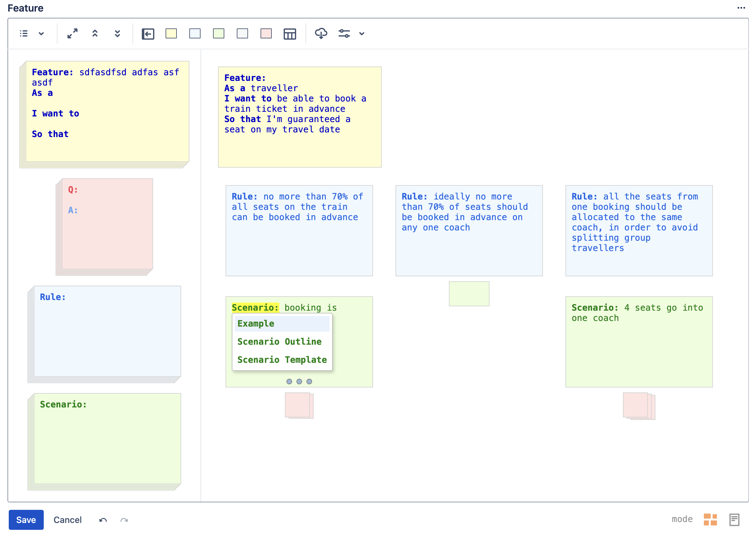Switch to document text mode
This screenshot has width=756, height=537.
[734, 520]
